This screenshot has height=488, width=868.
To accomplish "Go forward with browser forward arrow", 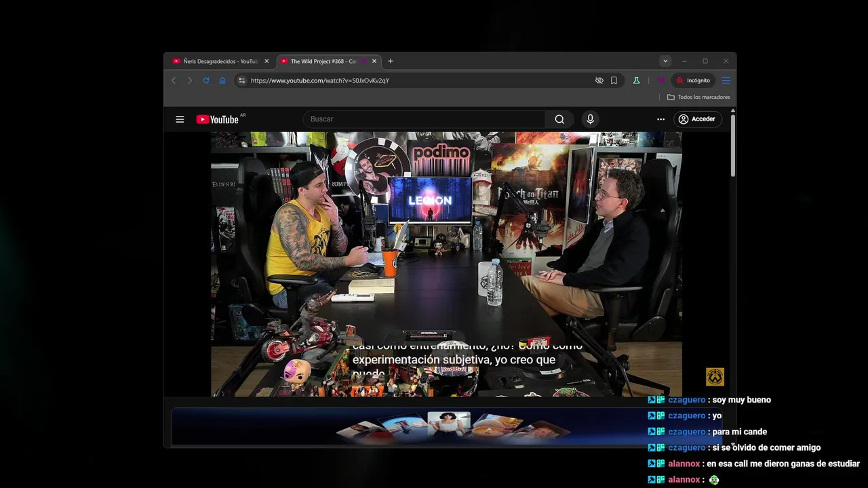I will tap(190, 81).
